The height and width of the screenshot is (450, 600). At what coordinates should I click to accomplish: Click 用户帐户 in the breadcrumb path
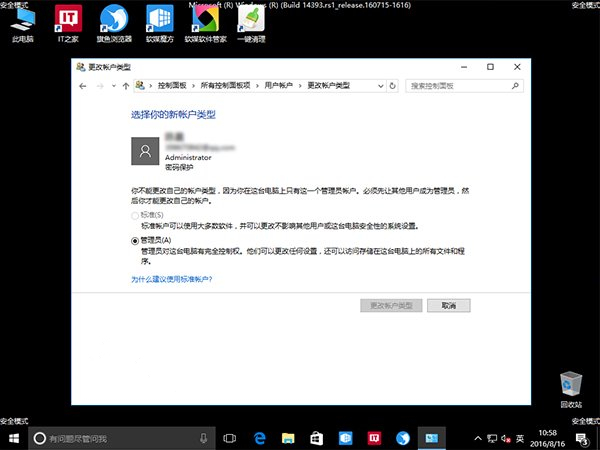point(278,86)
